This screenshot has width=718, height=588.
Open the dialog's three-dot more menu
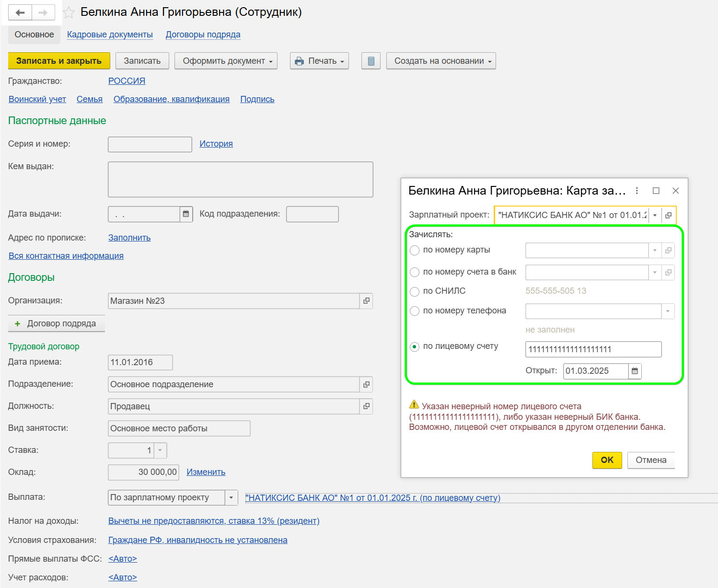pyautogui.click(x=637, y=191)
